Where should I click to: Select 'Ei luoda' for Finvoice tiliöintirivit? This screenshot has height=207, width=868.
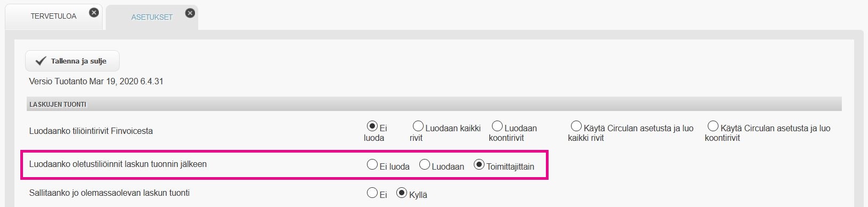[x=372, y=126]
